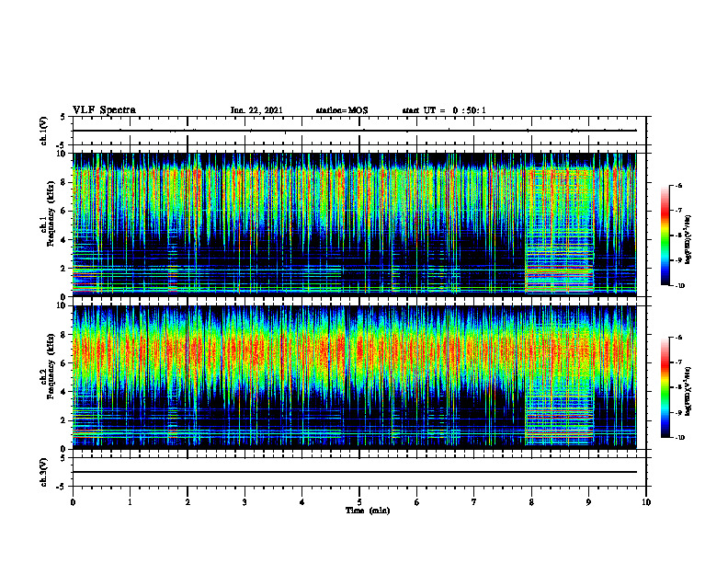
Task: Click the "0" time-axis tick label
Action: (73, 501)
